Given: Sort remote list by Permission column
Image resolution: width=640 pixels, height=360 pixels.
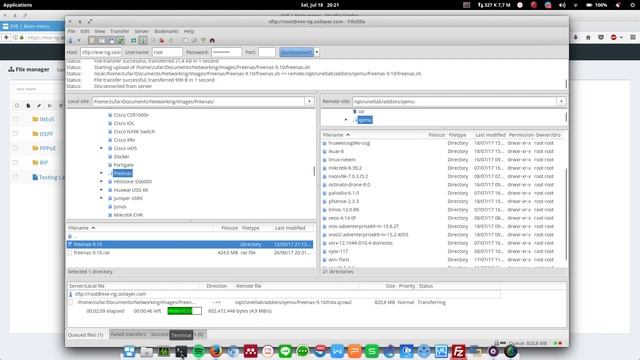Looking at the screenshot, I should pyautogui.click(x=521, y=135).
